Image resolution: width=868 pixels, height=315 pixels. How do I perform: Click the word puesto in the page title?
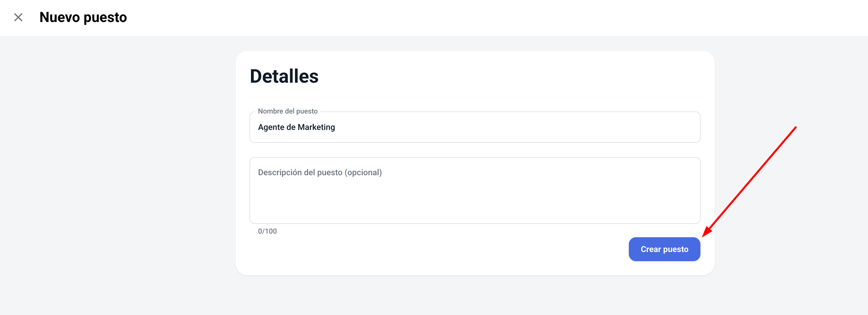point(105,17)
